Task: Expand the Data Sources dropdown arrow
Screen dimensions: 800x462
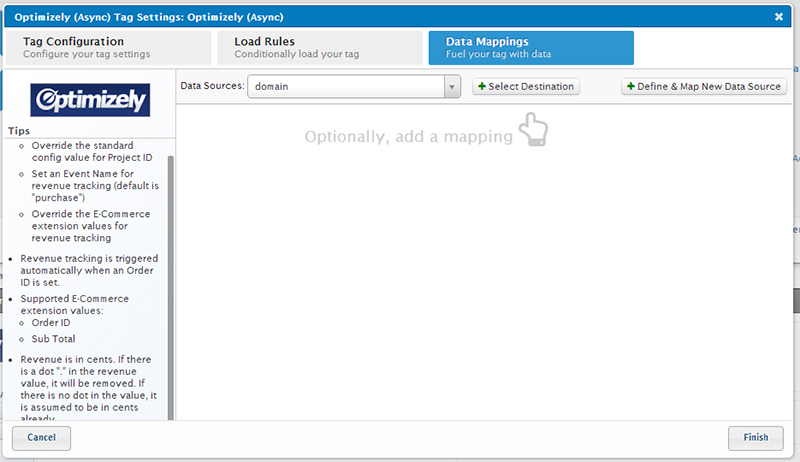Action: pyautogui.click(x=453, y=87)
